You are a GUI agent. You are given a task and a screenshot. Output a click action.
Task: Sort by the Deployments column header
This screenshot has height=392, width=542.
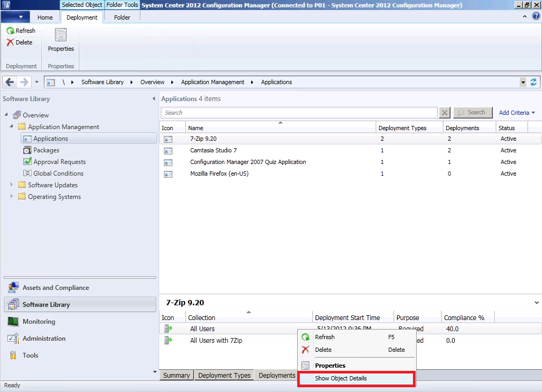(470, 128)
